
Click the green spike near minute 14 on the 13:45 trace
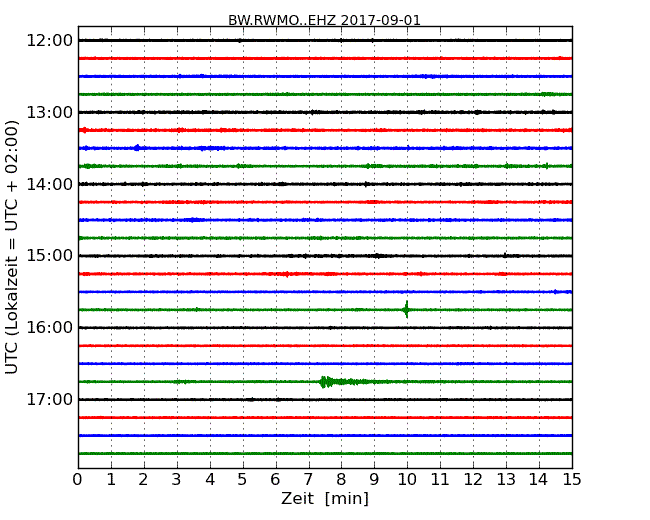click(x=547, y=166)
